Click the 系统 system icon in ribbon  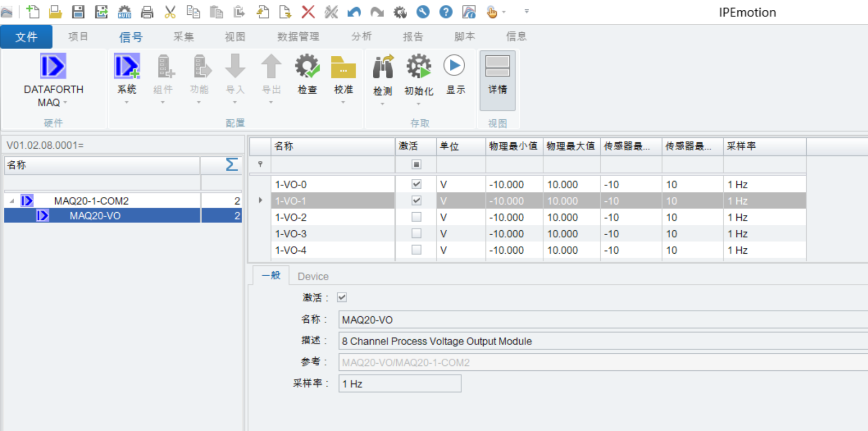tap(127, 66)
